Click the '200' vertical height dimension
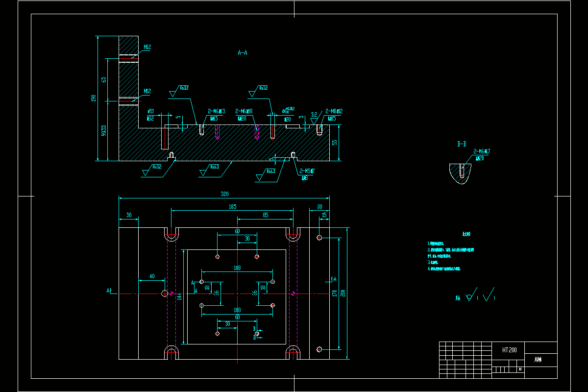This screenshot has width=588, height=392. coord(343,293)
